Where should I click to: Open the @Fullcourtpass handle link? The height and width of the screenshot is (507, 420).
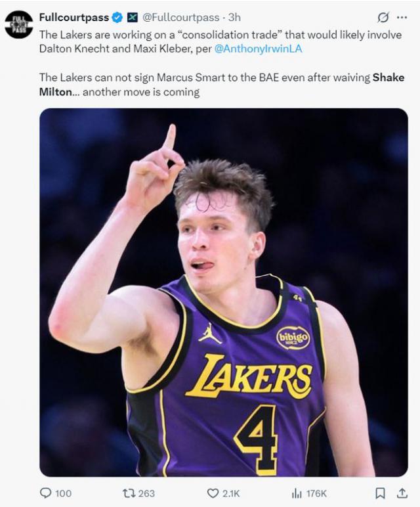[180, 18]
